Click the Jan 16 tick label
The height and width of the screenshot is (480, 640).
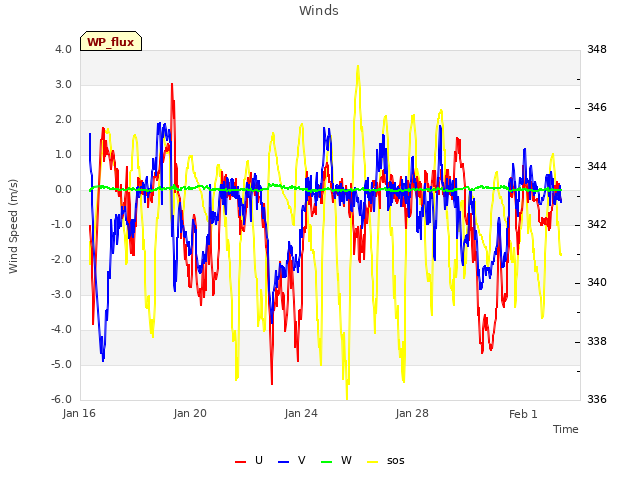tap(79, 413)
